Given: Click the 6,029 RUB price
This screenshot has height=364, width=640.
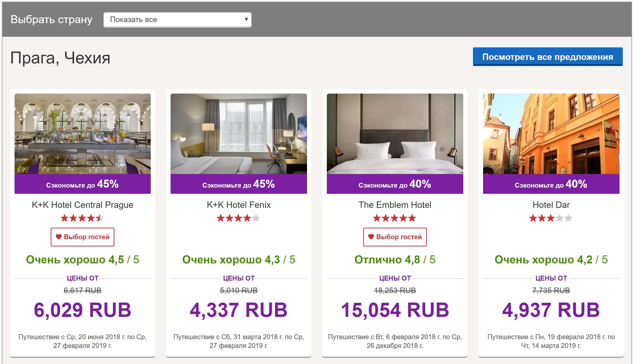Looking at the screenshot, I should 83,310.
